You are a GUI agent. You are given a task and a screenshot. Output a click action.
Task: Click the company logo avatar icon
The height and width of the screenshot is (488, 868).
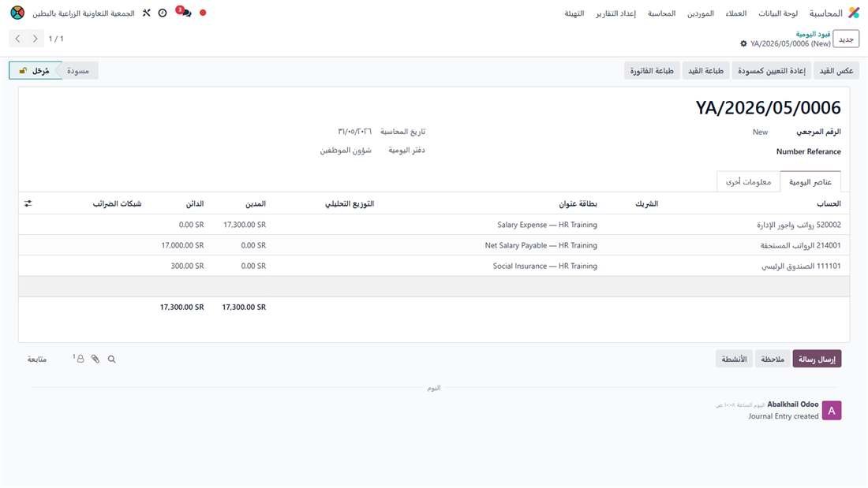tap(17, 13)
